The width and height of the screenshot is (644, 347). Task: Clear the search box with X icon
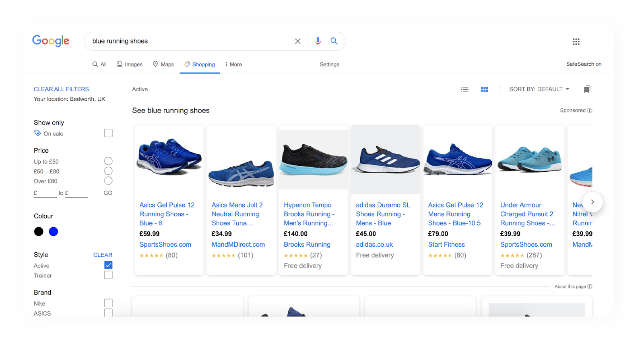pyautogui.click(x=298, y=41)
